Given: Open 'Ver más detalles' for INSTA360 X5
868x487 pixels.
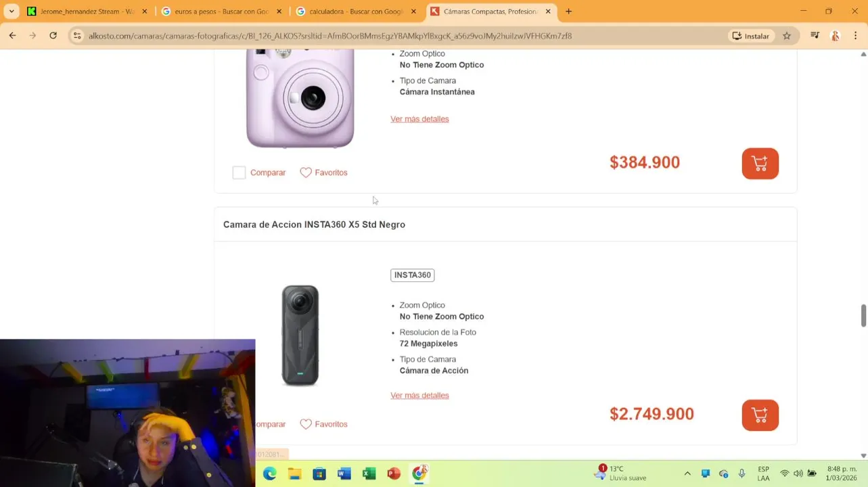Looking at the screenshot, I should [x=419, y=396].
